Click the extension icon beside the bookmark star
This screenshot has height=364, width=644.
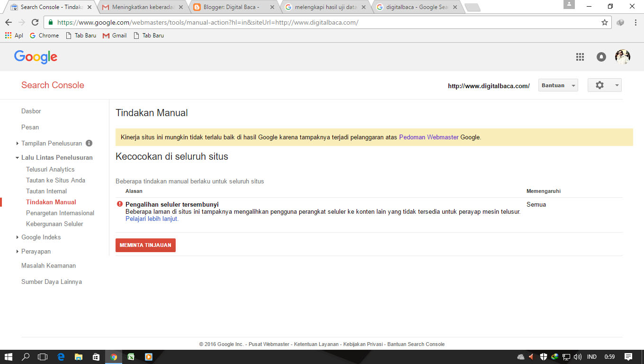620,22
